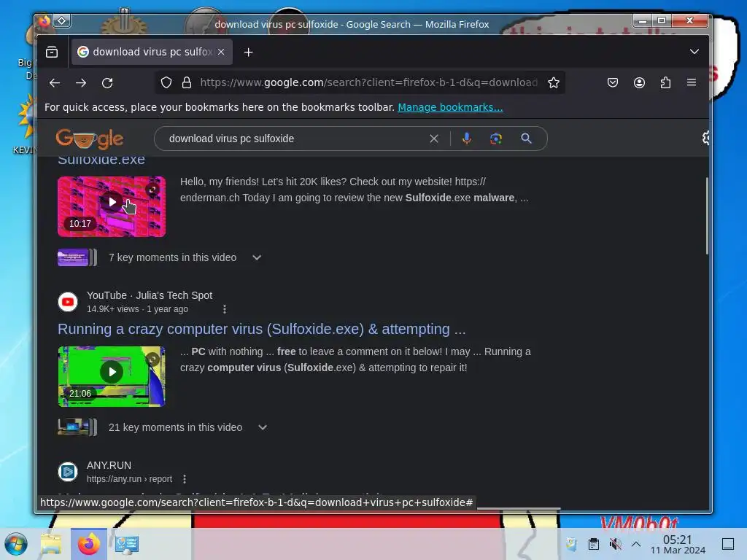The image size is (747, 560).
Task: Click the site security padlock icon
Action: 187,83
